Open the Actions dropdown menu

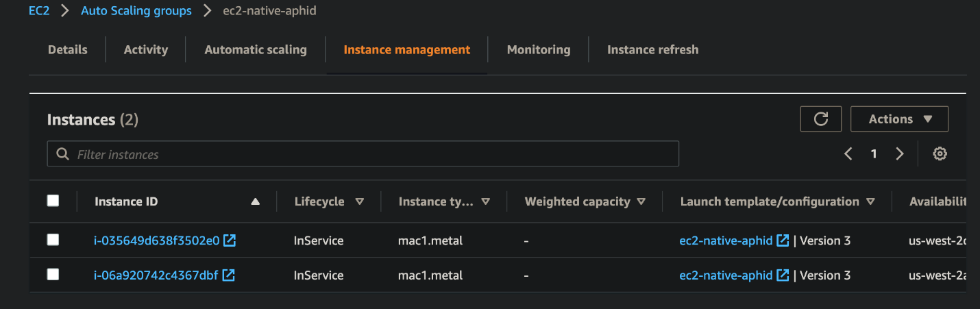coord(899,119)
